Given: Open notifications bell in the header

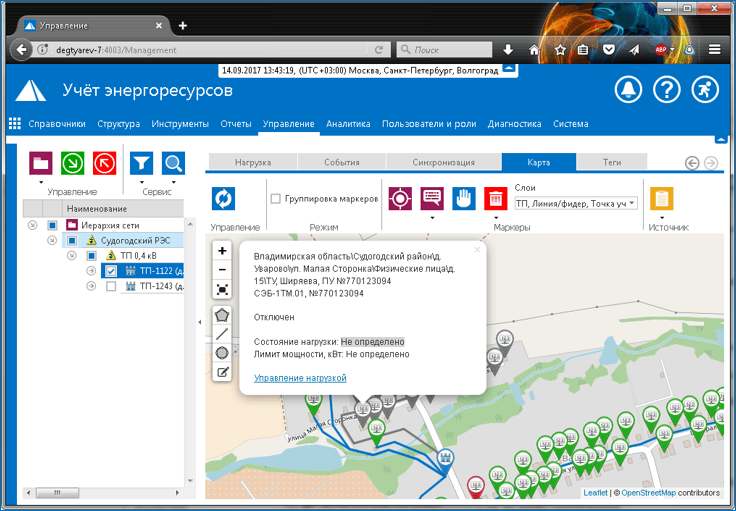Looking at the screenshot, I should [628, 89].
